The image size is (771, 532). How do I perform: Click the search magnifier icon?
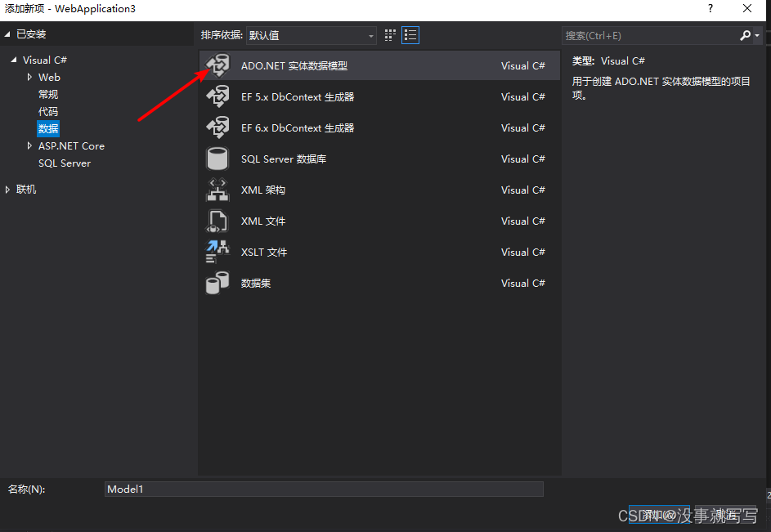tap(745, 35)
